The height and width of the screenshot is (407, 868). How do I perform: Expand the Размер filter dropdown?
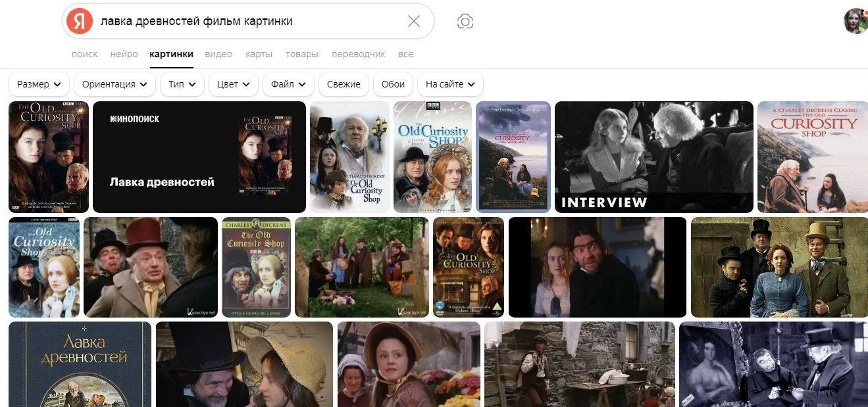click(39, 84)
